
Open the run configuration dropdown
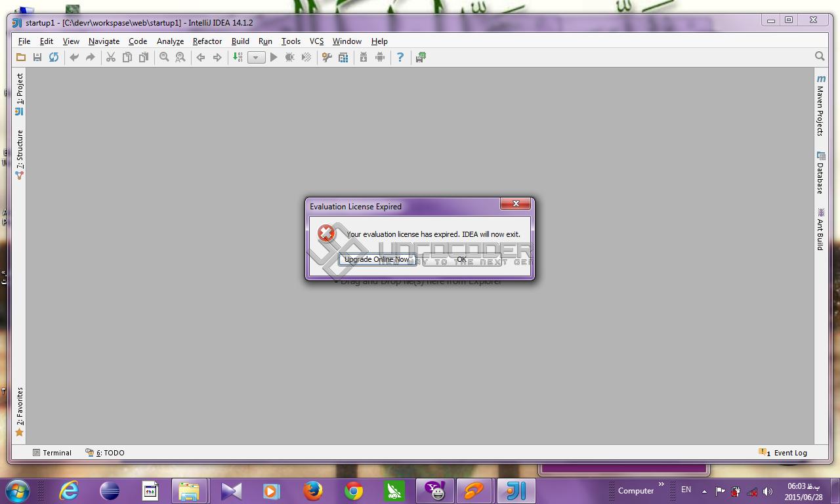[x=257, y=58]
